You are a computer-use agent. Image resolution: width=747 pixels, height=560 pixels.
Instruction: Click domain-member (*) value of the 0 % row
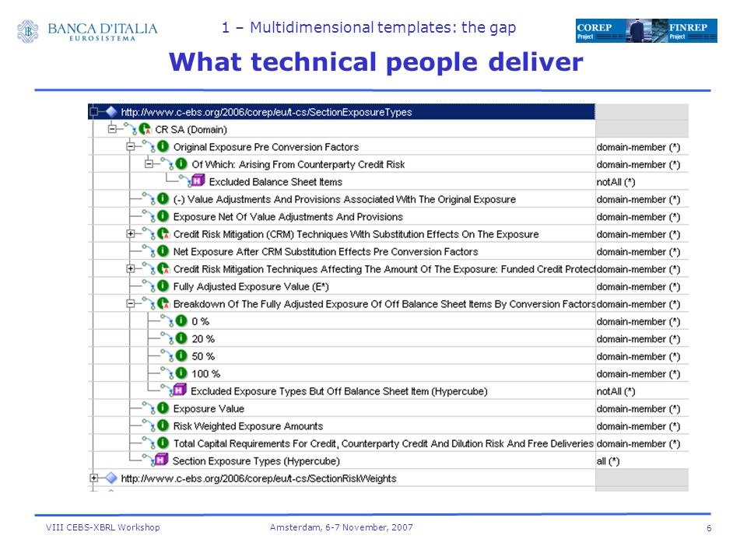click(x=638, y=321)
